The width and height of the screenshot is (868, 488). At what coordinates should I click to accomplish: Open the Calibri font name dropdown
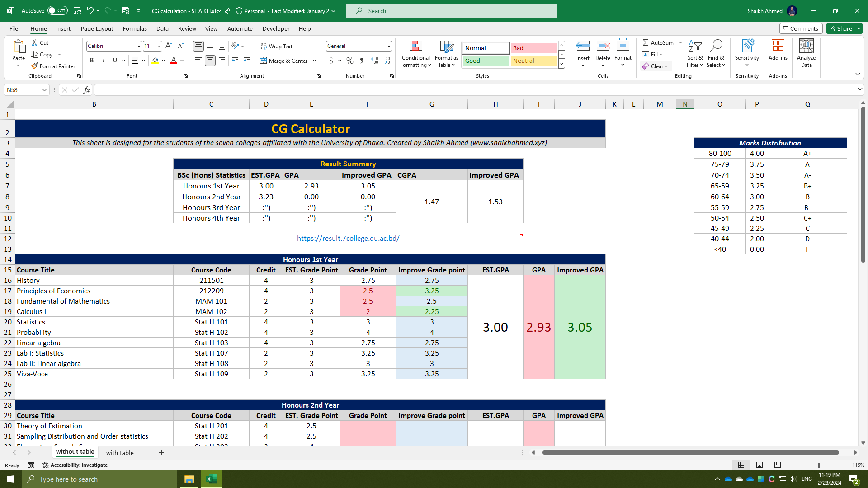(x=139, y=46)
